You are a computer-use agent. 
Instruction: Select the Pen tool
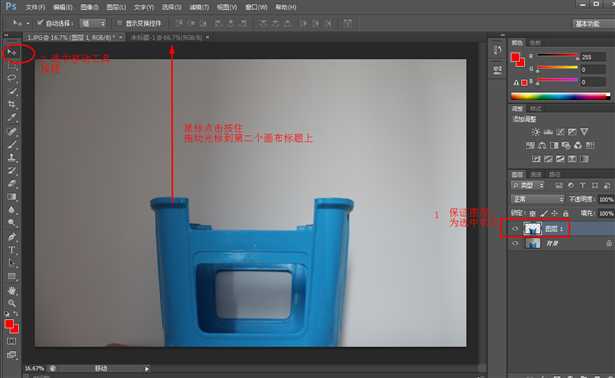click(12, 236)
